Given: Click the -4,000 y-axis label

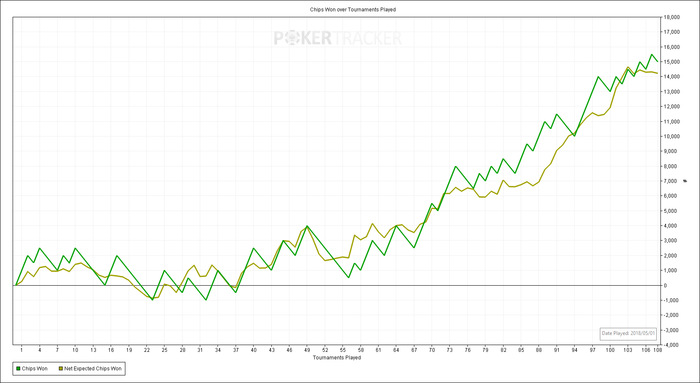Looking at the screenshot, I should coord(672,345).
